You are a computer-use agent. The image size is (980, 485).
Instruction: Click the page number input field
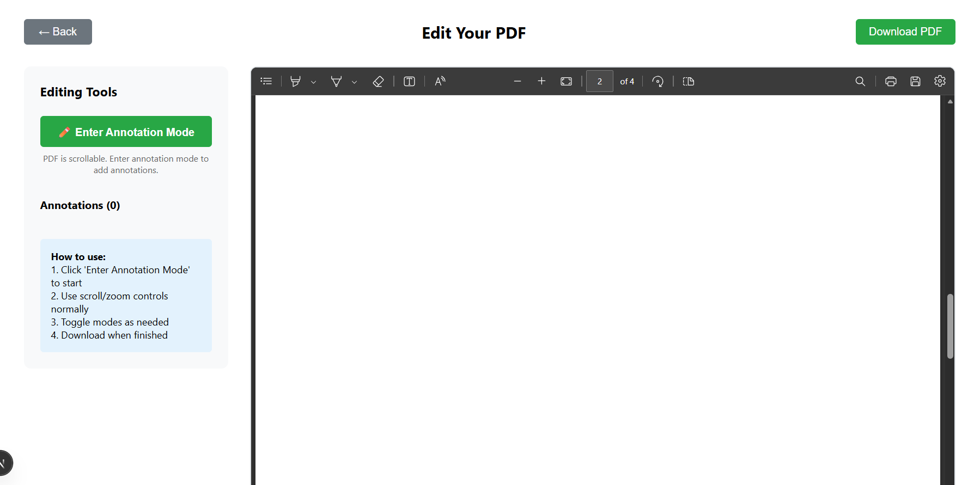coord(599,81)
